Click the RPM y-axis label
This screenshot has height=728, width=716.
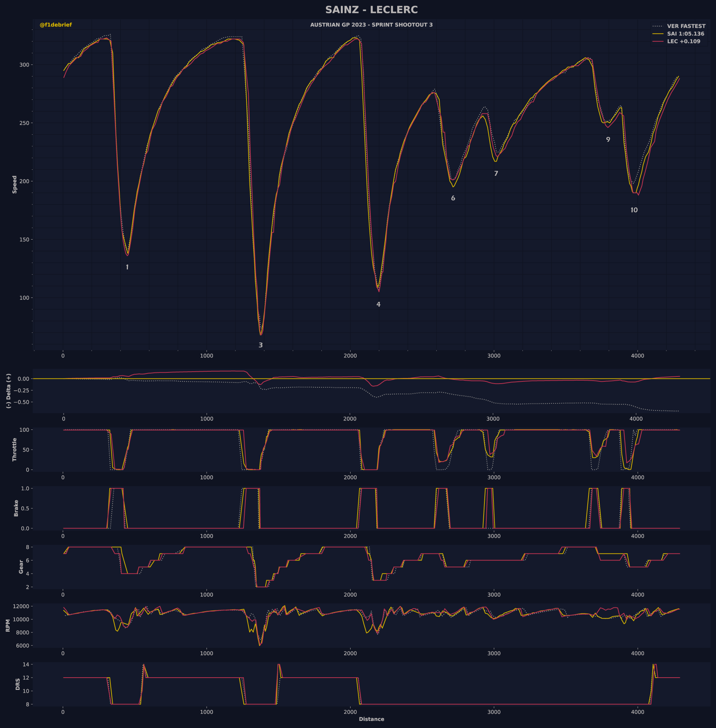coord(8,625)
